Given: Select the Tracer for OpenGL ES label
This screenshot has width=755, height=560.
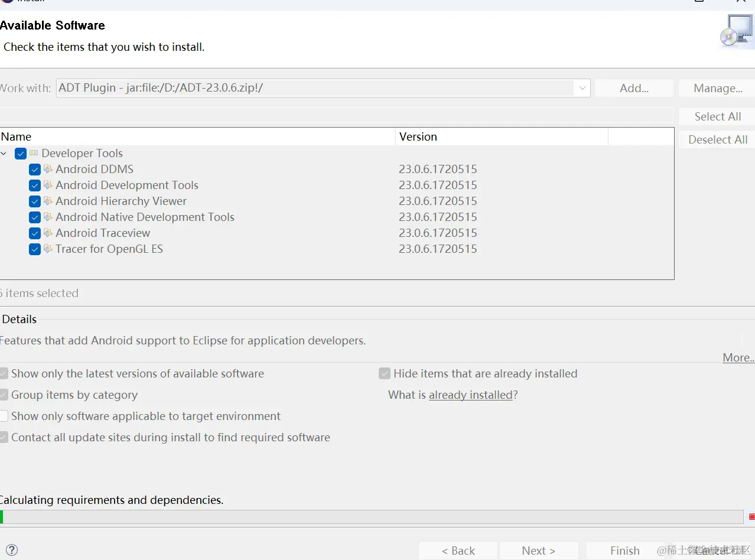Looking at the screenshot, I should [x=109, y=249].
